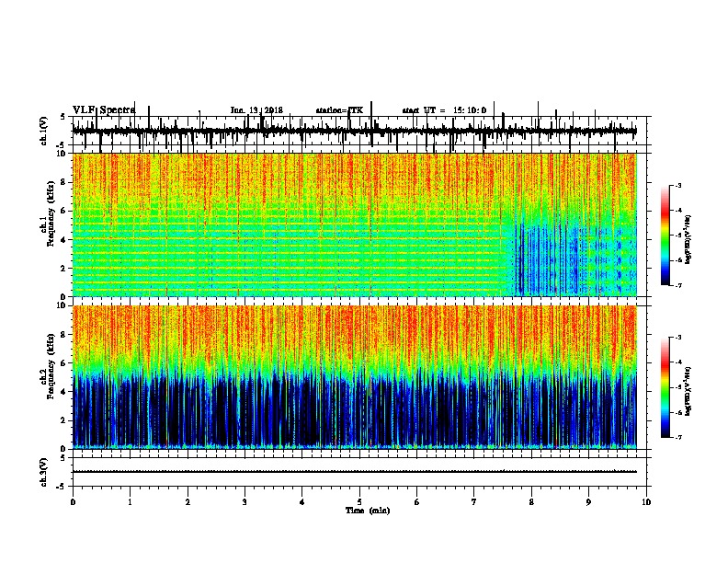728x563 pixels.
Task: Click the ch.3 flat voltage trace
Action: click(354, 472)
